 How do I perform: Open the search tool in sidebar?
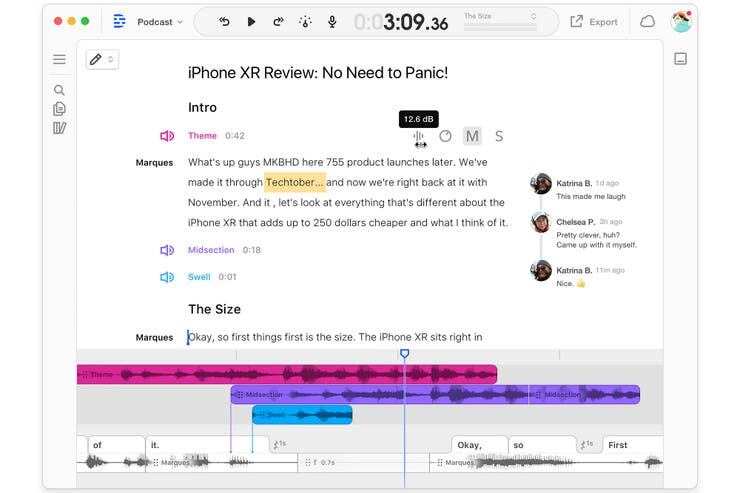point(59,90)
